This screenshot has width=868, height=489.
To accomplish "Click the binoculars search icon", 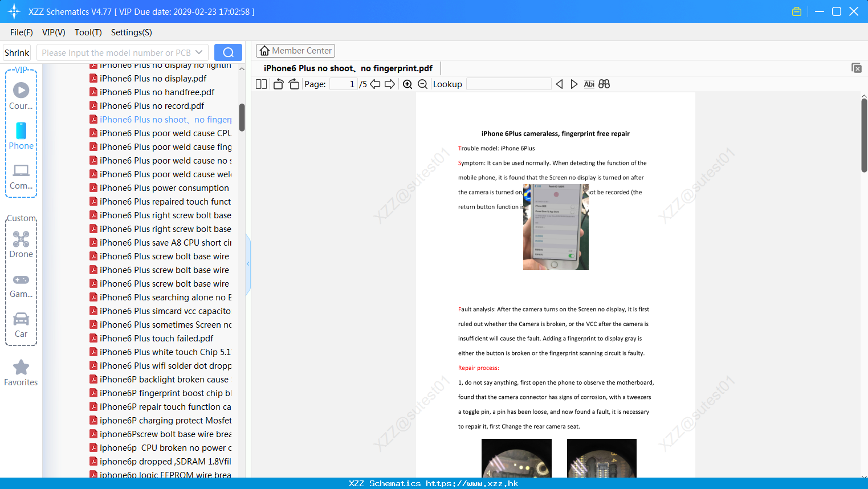I will click(604, 84).
